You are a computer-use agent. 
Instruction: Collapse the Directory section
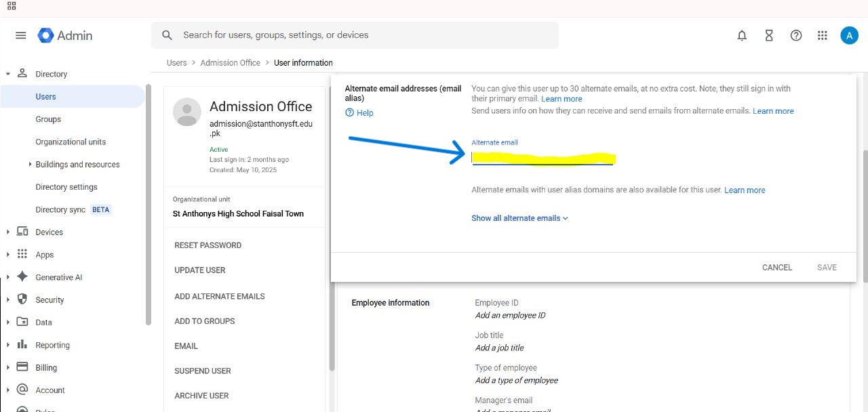[x=7, y=73]
